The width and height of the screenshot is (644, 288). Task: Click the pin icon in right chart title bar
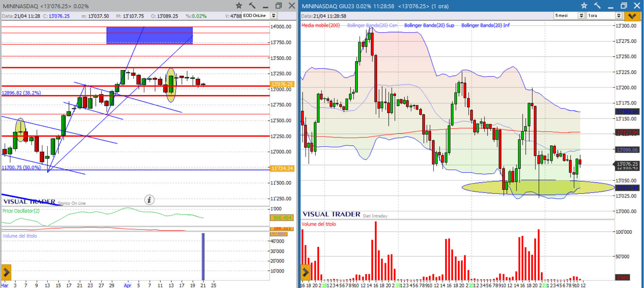tap(597, 6)
